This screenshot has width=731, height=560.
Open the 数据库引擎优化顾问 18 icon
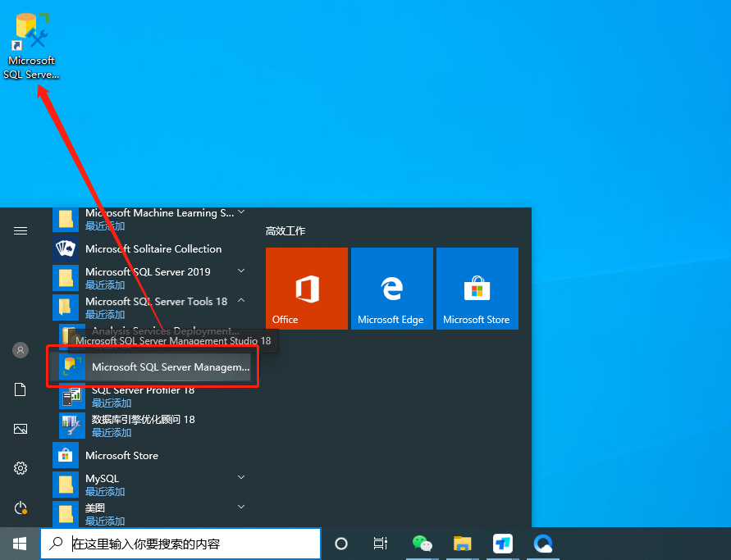(x=72, y=426)
